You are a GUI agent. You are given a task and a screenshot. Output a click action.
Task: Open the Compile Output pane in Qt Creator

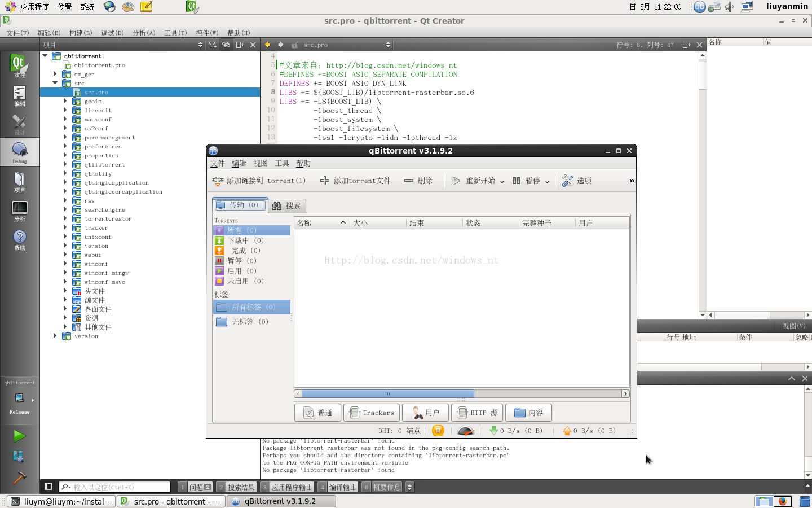point(338,487)
